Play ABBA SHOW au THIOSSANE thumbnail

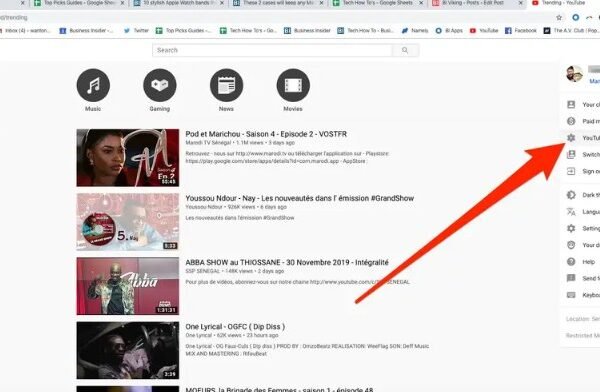[128, 286]
